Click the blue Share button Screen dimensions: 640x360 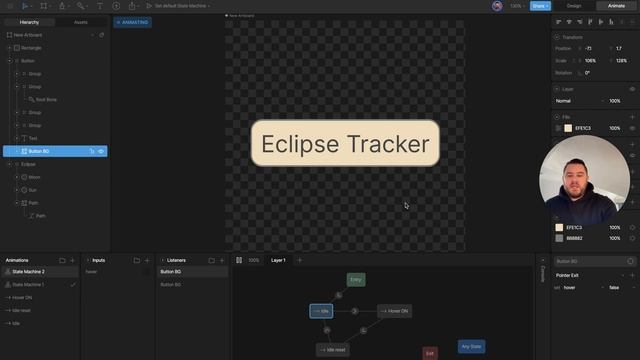tap(540, 6)
